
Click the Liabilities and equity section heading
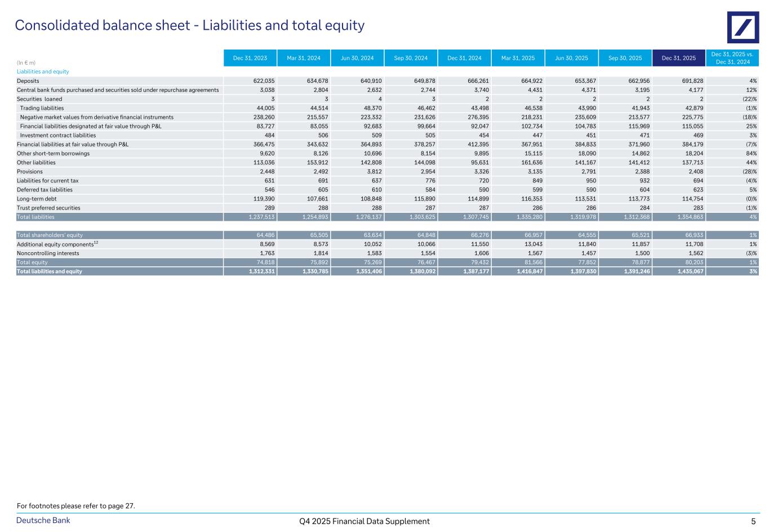pyautogui.click(x=43, y=72)
